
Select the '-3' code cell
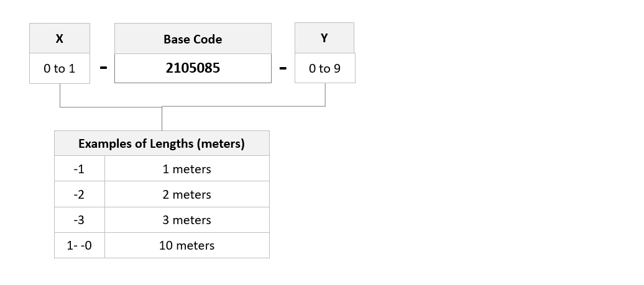(x=80, y=220)
